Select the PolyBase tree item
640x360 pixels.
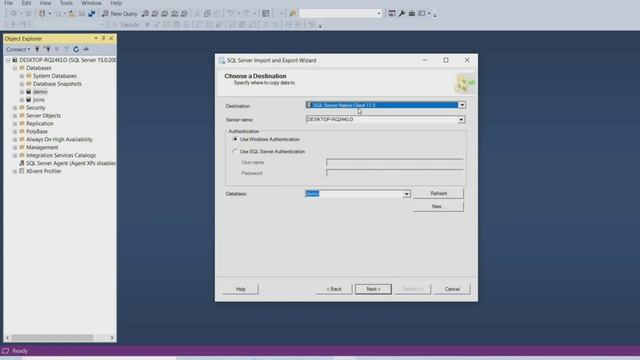pos(37,131)
